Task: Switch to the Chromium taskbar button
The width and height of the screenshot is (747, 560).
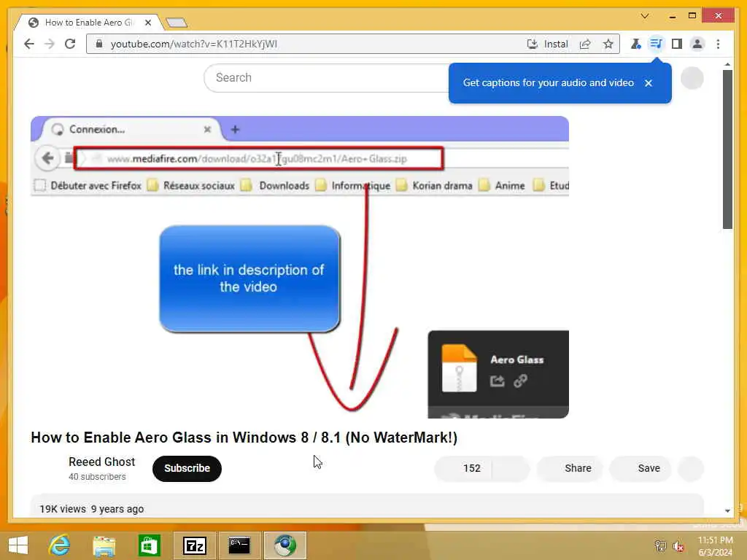Action: (x=285, y=545)
